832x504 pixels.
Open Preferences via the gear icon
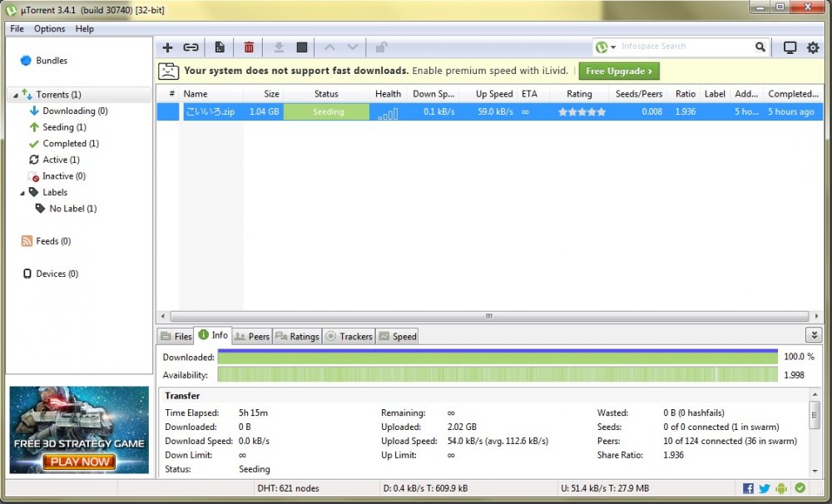pyautogui.click(x=813, y=47)
